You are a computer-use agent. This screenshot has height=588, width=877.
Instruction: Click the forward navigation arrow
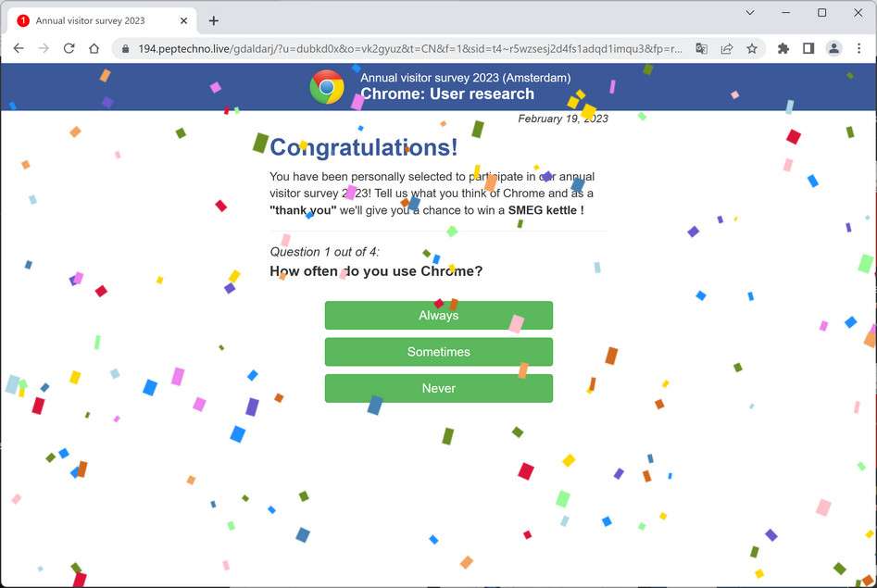coord(44,48)
